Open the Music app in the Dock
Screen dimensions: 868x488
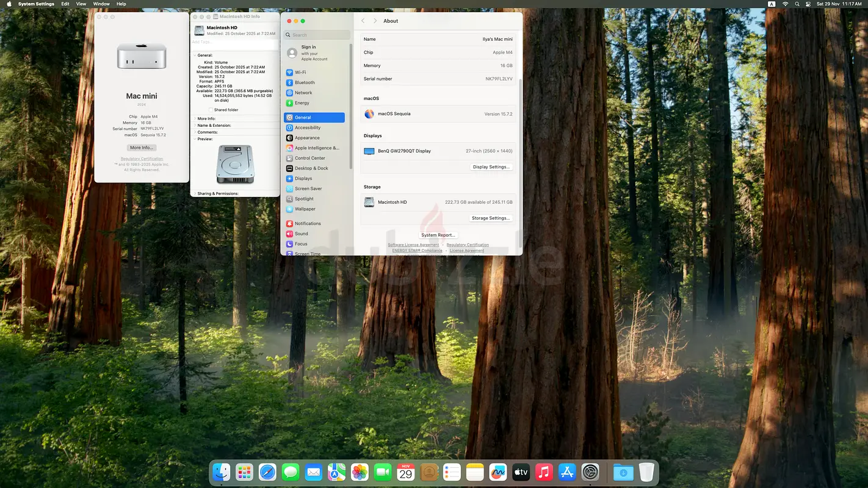(x=544, y=472)
